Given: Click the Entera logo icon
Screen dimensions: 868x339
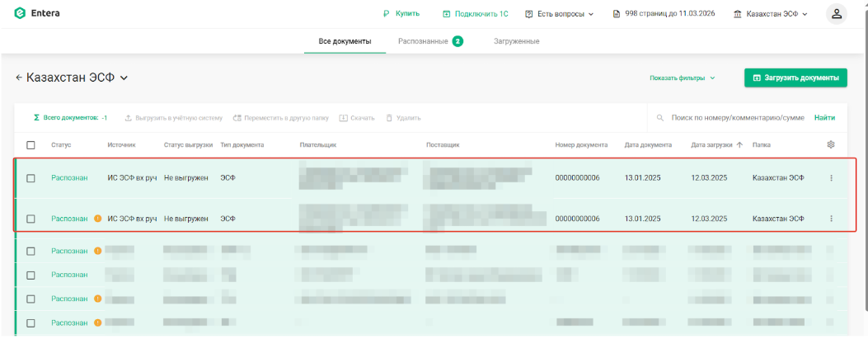Looking at the screenshot, I should coord(21,13).
